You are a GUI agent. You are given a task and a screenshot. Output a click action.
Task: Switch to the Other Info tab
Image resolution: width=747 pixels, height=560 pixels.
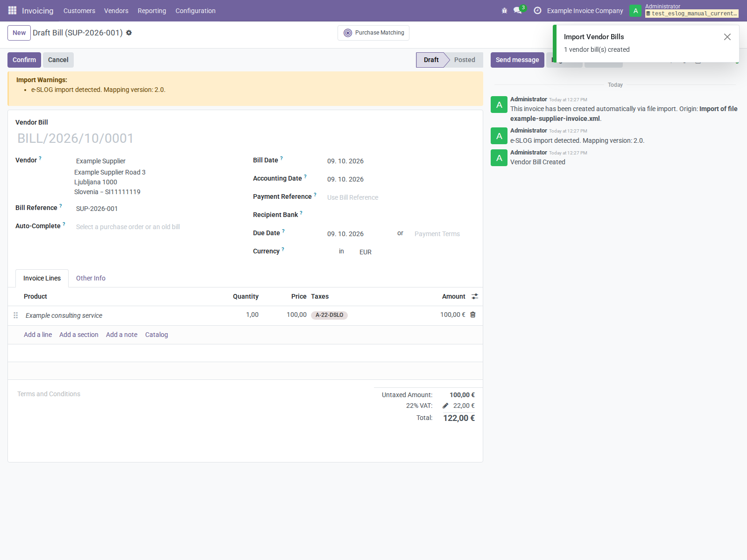(x=91, y=278)
